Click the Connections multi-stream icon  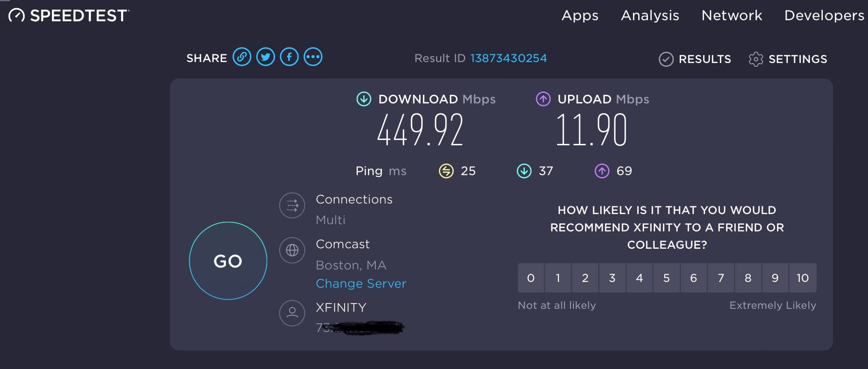292,205
